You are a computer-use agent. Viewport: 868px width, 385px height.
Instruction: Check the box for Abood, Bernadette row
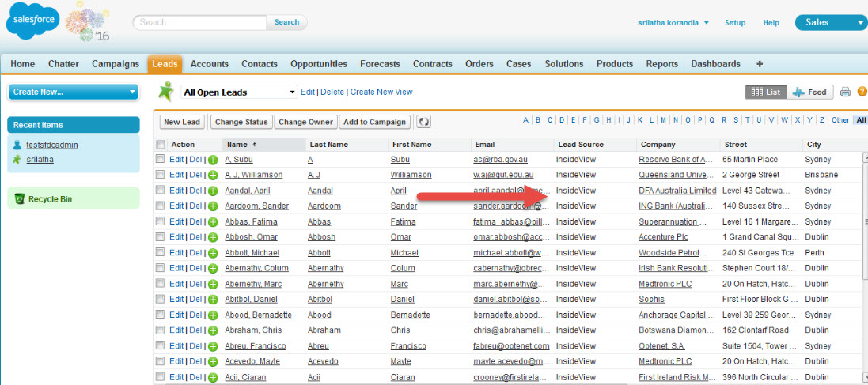(x=161, y=315)
